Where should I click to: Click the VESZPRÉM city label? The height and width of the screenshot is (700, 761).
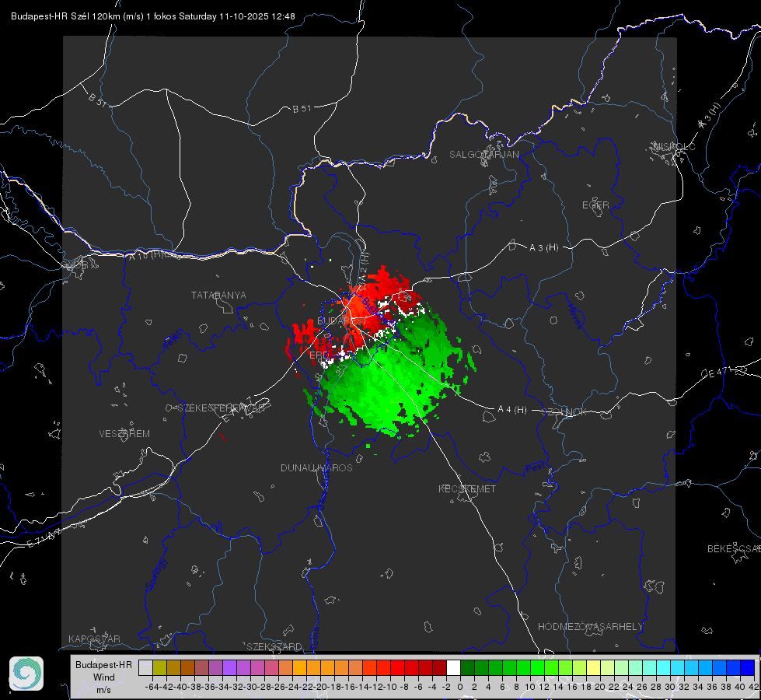coord(124,434)
